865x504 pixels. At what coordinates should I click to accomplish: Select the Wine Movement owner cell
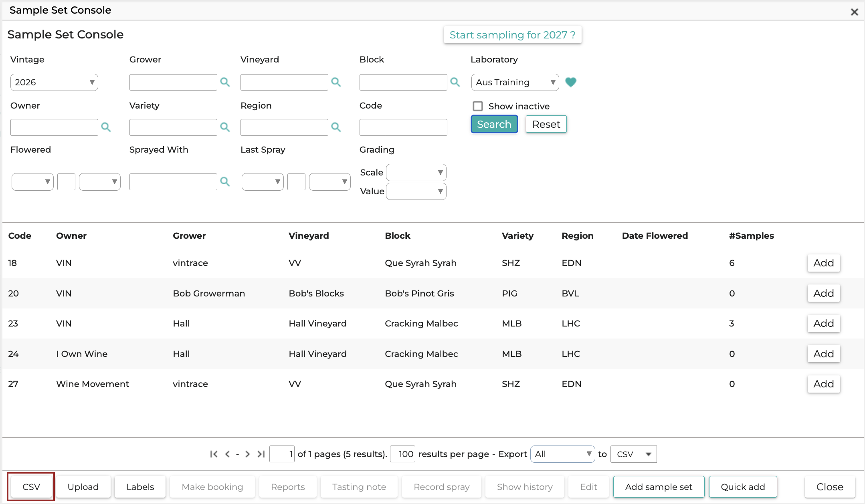click(x=93, y=384)
